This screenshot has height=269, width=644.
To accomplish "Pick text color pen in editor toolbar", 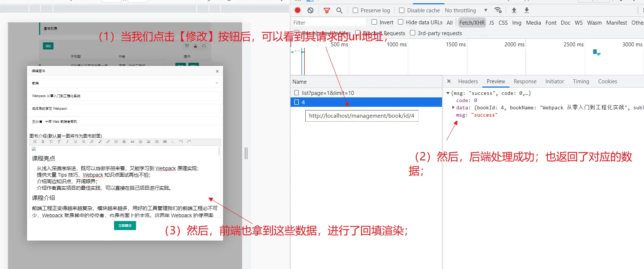I will 92,142.
